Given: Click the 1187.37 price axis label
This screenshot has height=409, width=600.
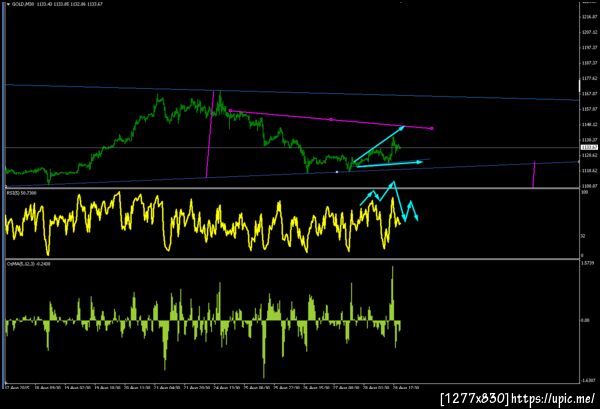Looking at the screenshot, I should [589, 63].
